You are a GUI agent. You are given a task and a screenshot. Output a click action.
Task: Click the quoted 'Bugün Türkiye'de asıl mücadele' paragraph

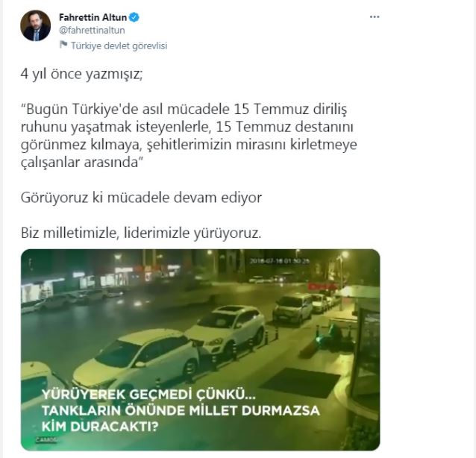click(x=189, y=136)
